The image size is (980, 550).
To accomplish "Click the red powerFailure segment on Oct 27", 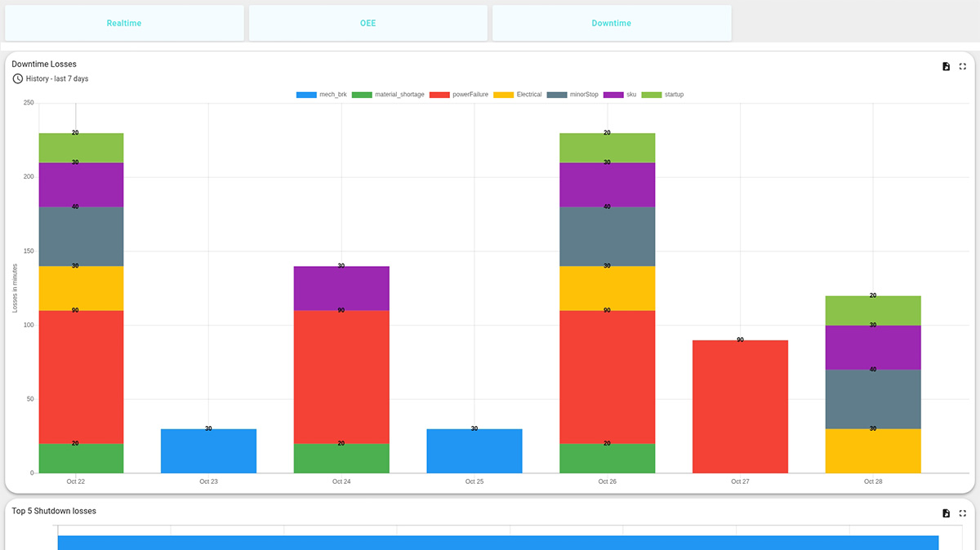I will pos(740,406).
